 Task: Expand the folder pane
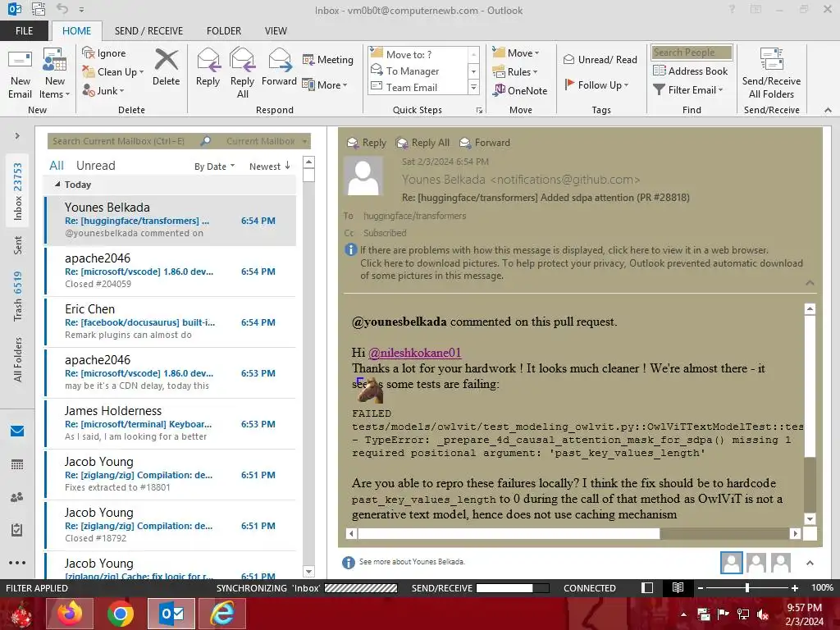[x=17, y=136]
